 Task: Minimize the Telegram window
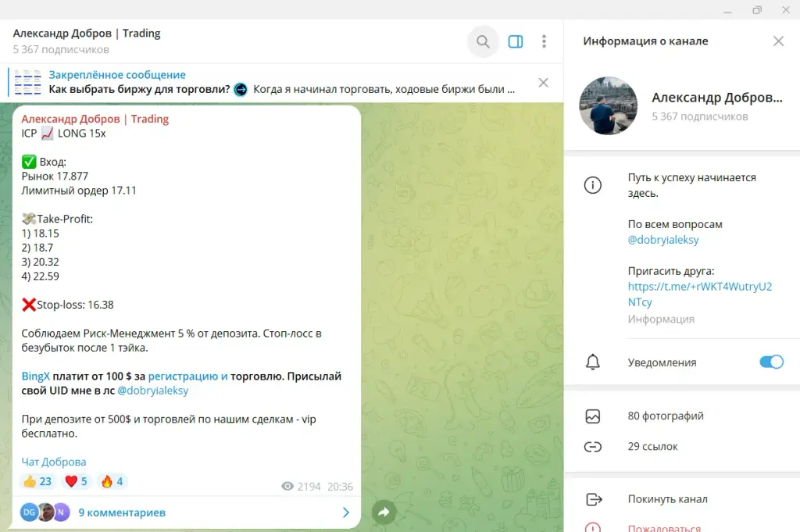pyautogui.click(x=727, y=10)
